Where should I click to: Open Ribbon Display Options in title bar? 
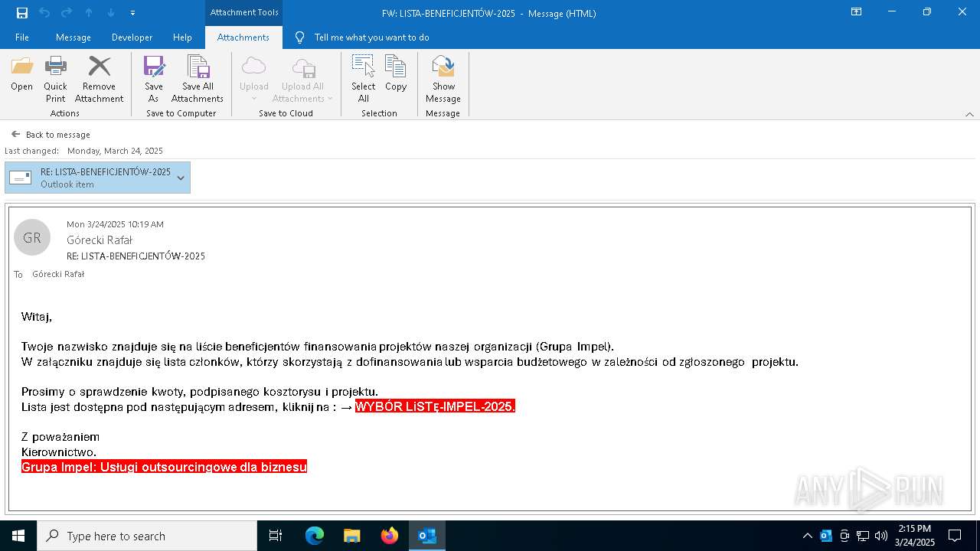coord(857,12)
